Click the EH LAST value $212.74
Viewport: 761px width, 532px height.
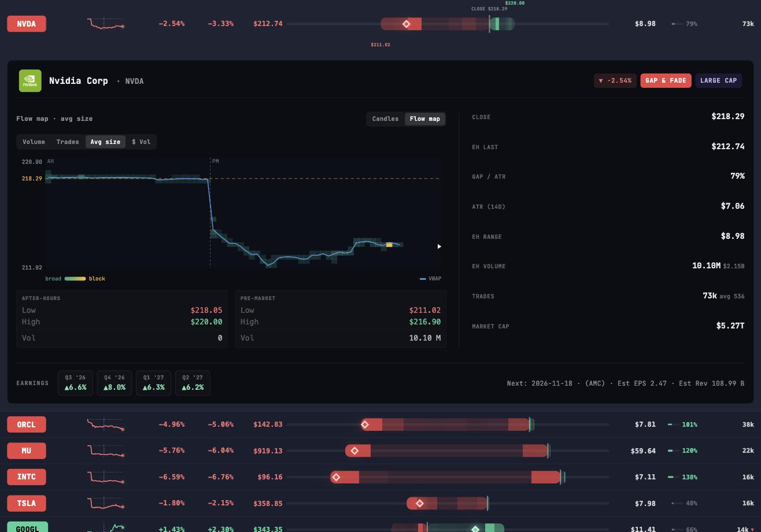[x=727, y=146]
